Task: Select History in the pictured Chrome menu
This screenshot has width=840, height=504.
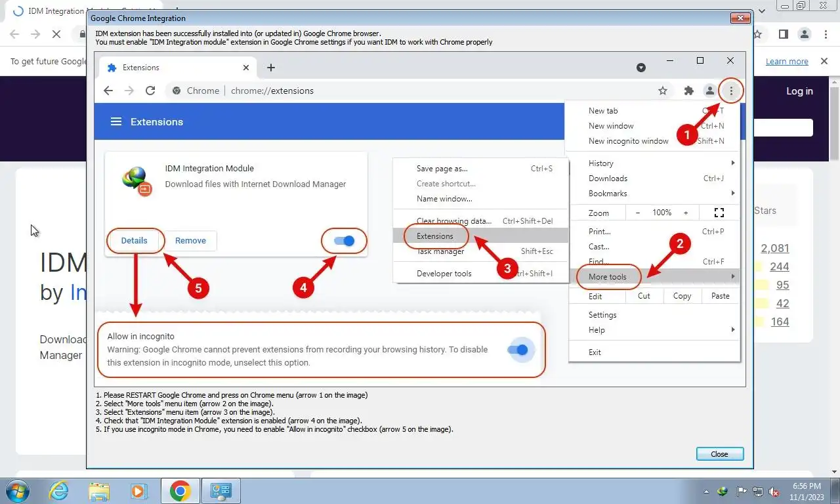Action: (x=654, y=163)
